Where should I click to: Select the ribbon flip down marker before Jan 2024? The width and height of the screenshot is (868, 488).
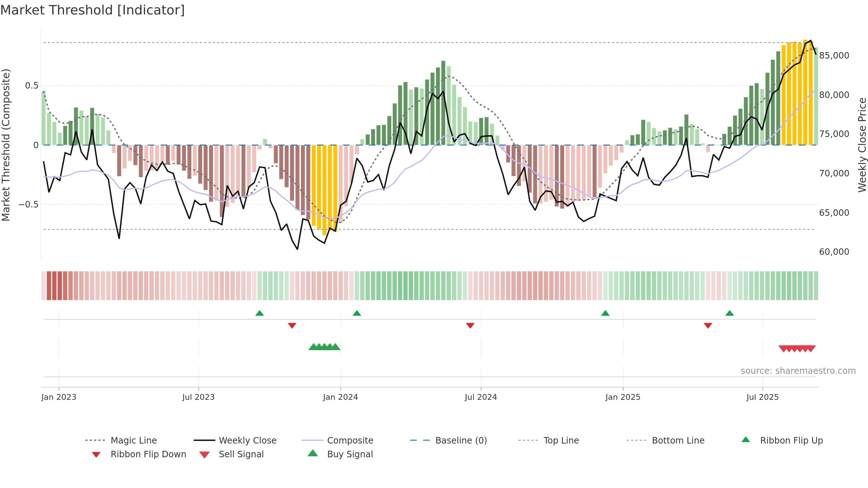pos(292,326)
